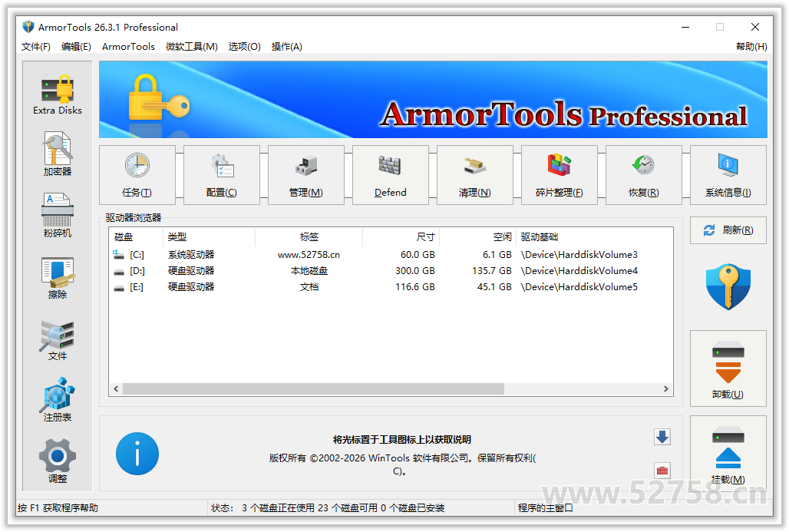The height and width of the screenshot is (532, 789).
Task: Open the Extra Disks tool
Action: (x=58, y=94)
